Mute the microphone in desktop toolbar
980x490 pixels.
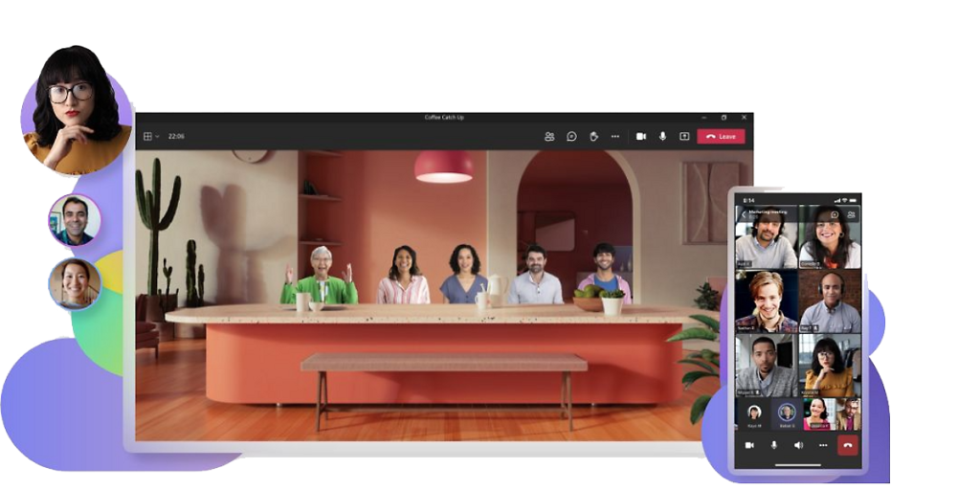[662, 136]
